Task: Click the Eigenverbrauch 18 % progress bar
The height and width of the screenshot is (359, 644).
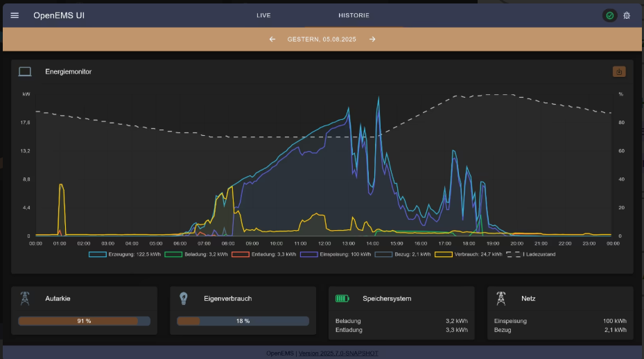Action: 243,321
